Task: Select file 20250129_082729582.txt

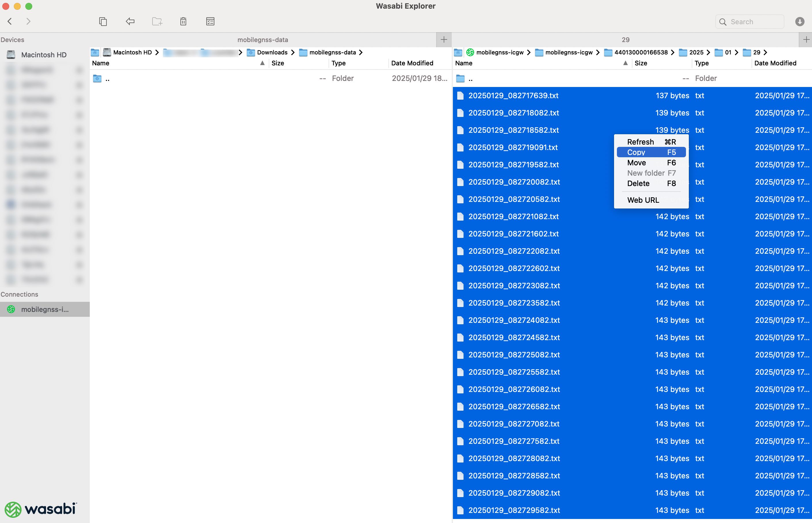Action: tap(632, 510)
